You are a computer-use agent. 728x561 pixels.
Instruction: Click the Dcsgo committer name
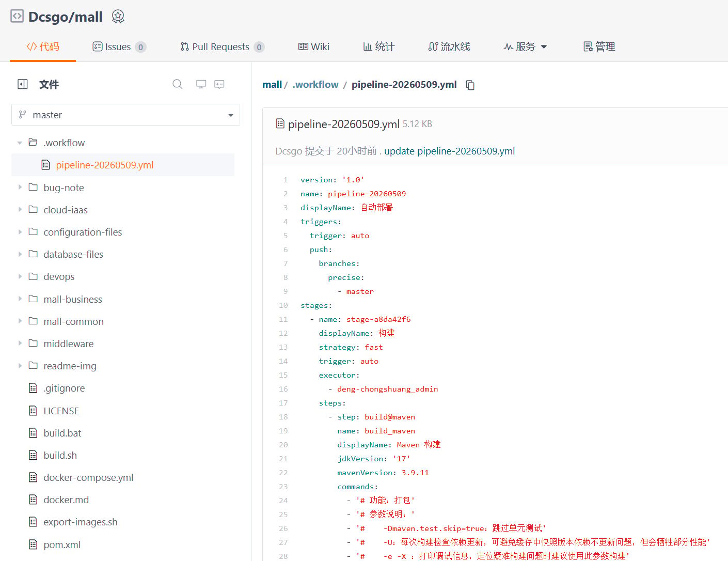pyautogui.click(x=289, y=151)
